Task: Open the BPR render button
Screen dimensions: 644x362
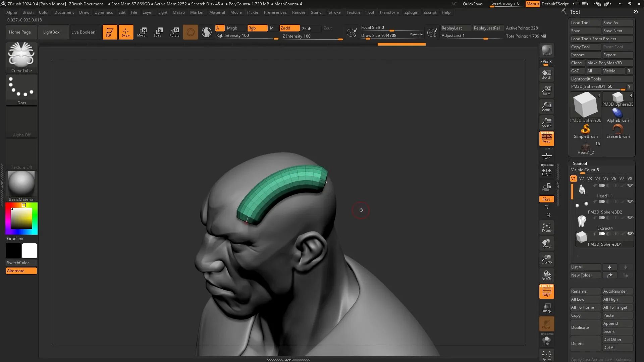Action: click(x=546, y=51)
